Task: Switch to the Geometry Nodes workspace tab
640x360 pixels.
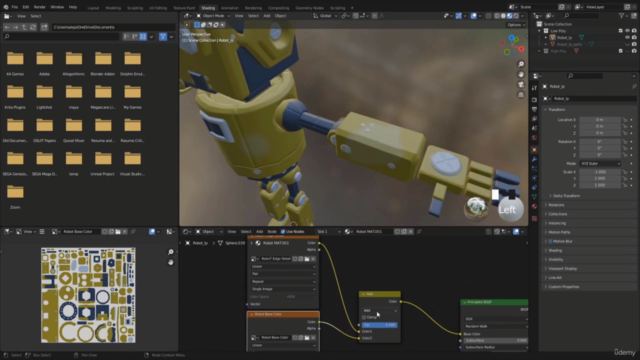Action: tap(309, 8)
